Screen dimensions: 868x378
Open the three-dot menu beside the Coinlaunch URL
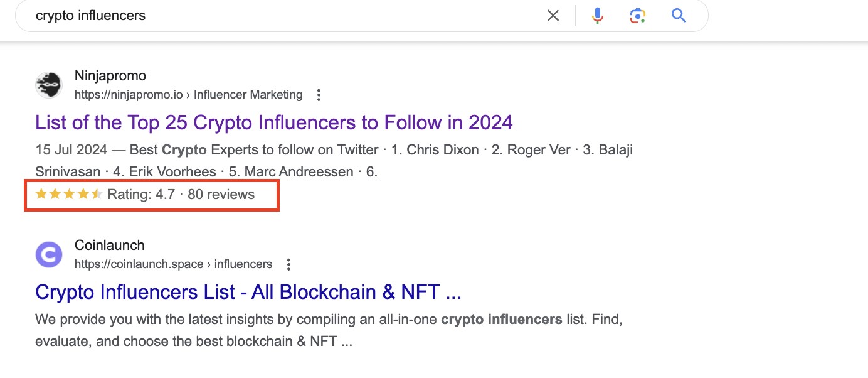click(x=288, y=265)
